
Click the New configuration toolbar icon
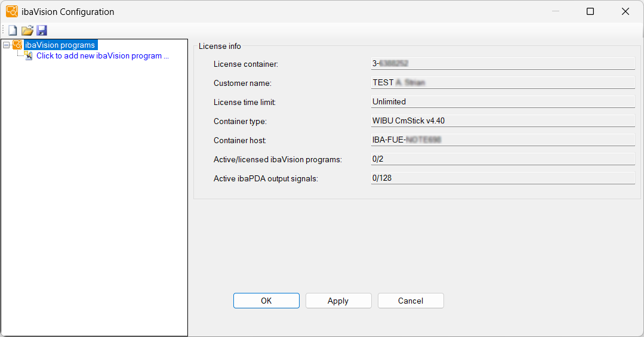pos(13,30)
